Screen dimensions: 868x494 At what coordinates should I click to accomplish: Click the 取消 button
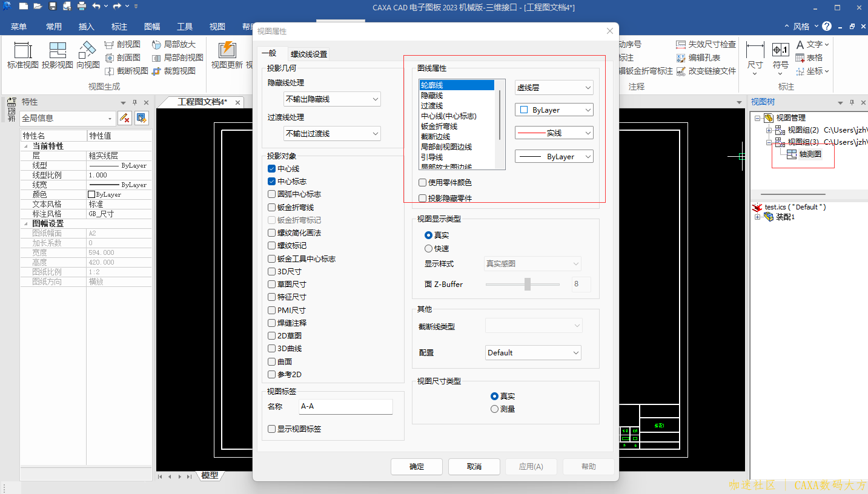coord(474,467)
